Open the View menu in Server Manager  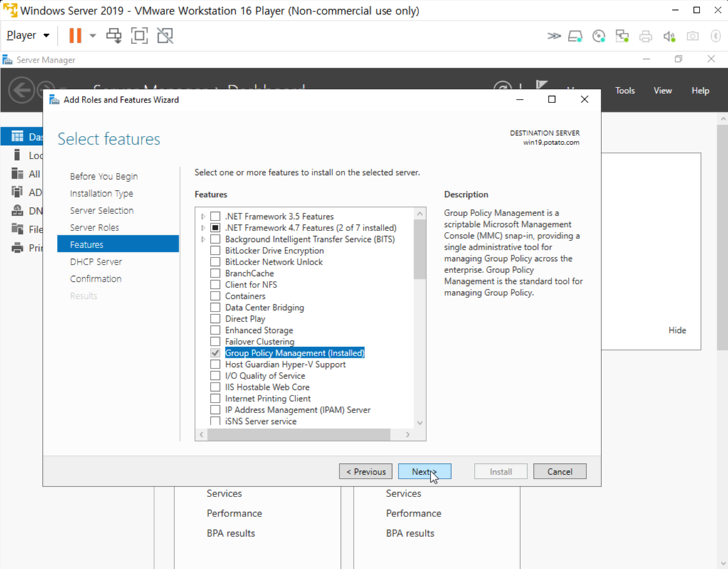click(663, 90)
